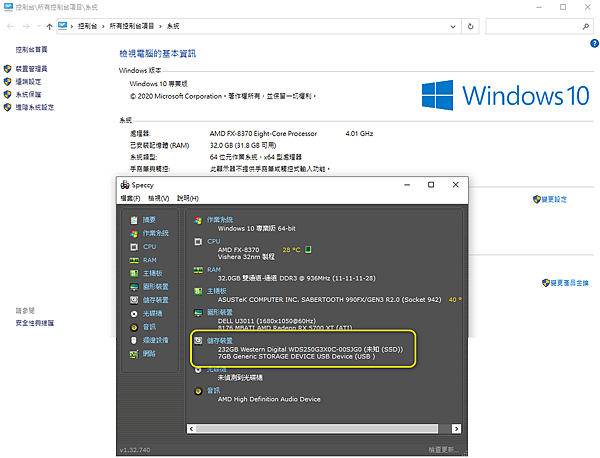Click the 所有控制台項目 breadcrumb

click(x=132, y=26)
